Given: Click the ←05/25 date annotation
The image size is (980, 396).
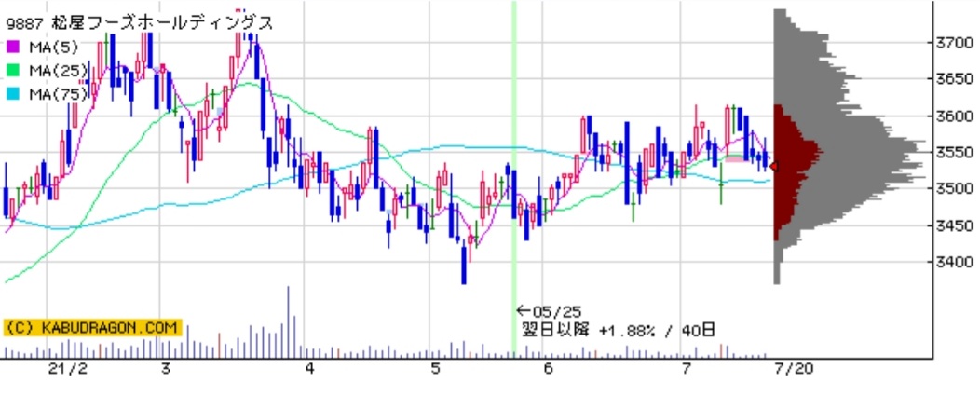Looking at the screenshot, I should tap(549, 311).
